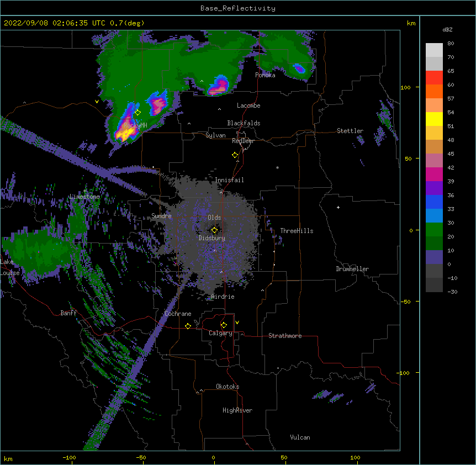Pick the orange 57-60 dBZ legend swatch
The image size is (476, 465).
[x=434, y=91]
